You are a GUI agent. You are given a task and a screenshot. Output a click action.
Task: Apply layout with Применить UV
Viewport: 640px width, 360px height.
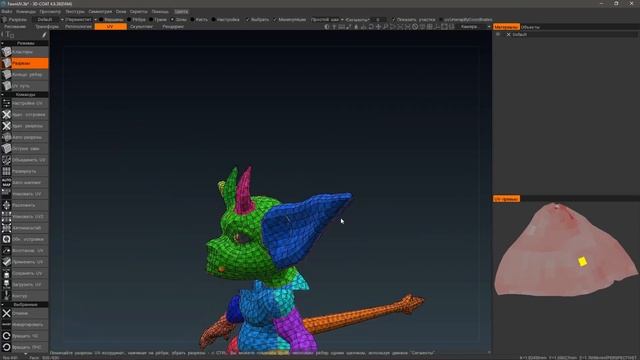24,262
